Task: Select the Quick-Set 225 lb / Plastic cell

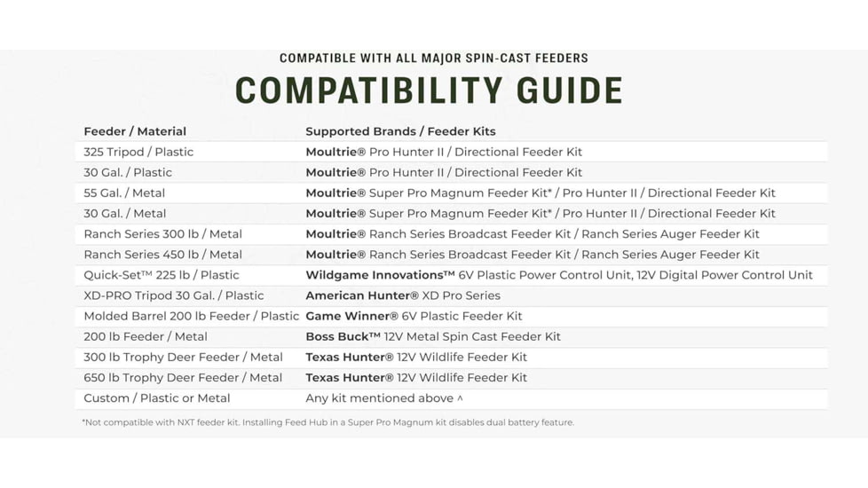Action: tap(162, 275)
